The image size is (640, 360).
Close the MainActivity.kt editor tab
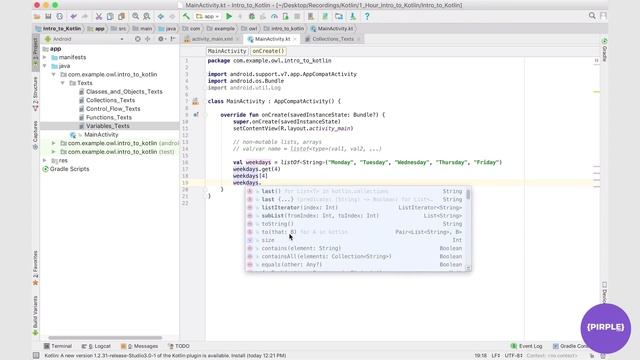295,39
